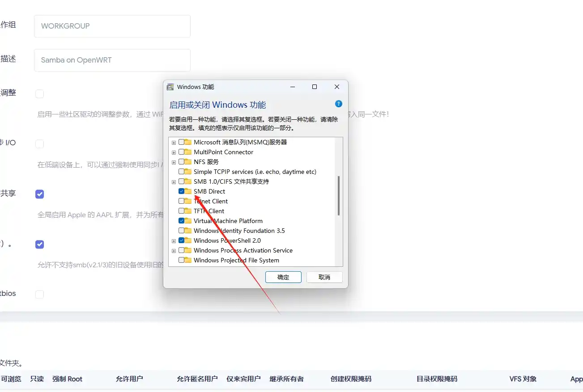Expand the NFS 服务 node
Screen dimensions: 583x392
(174, 162)
